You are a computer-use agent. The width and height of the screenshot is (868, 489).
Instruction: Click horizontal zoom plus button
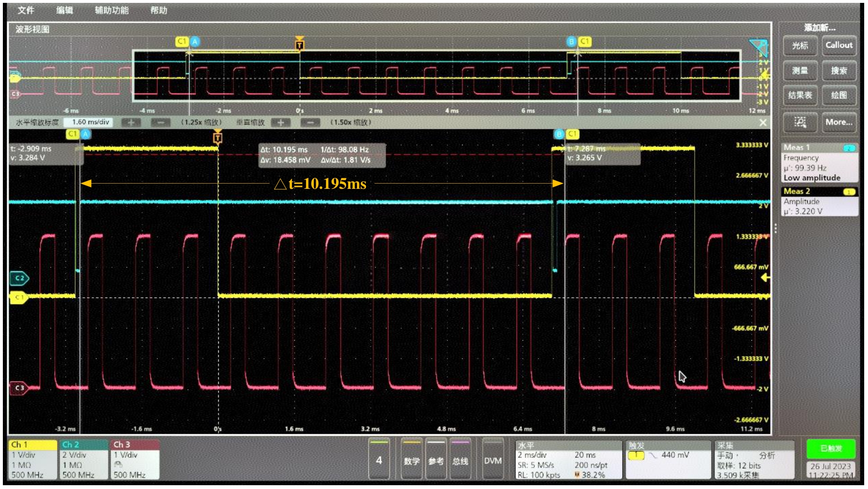pos(131,123)
